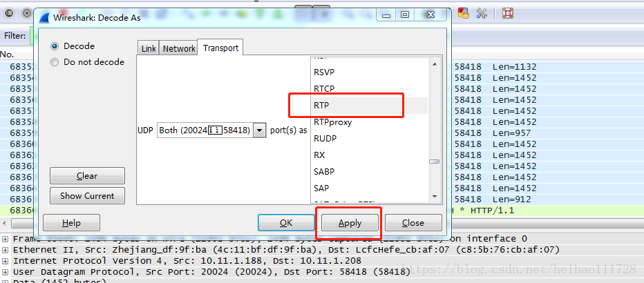The width and height of the screenshot is (644, 283).
Task: Click the protocol list scroll up arrow
Action: (435, 64)
